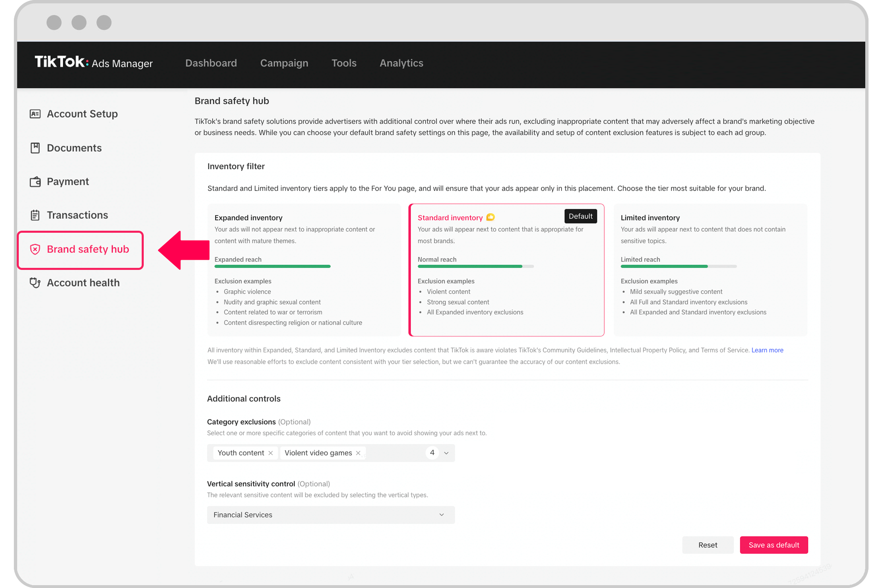The width and height of the screenshot is (882, 588).
Task: Open the Campaign menu
Action: point(284,63)
